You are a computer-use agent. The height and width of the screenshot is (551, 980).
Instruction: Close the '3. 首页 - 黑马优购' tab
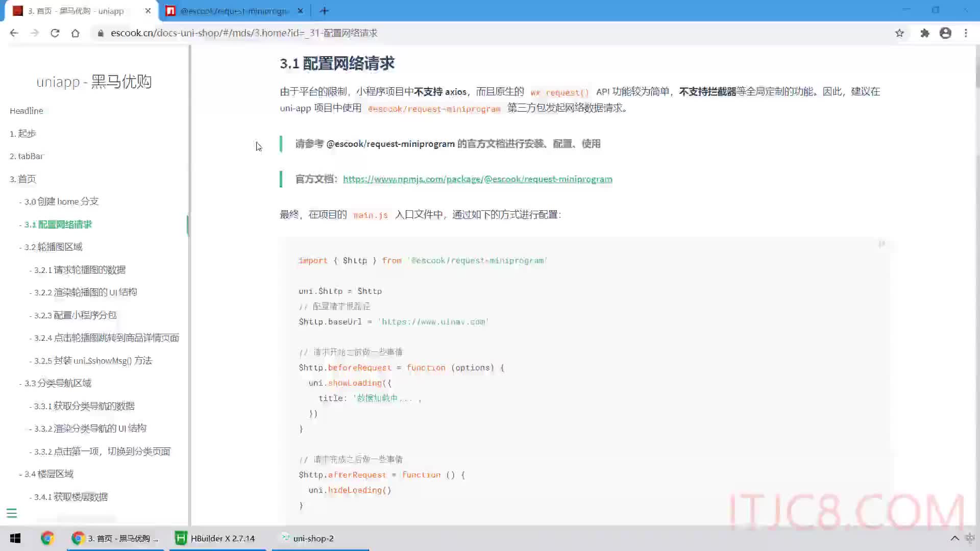point(148,11)
